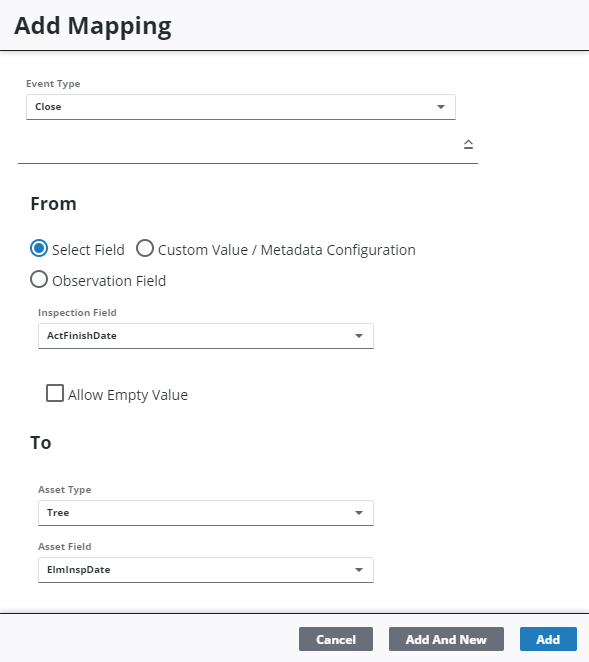Open the Asset Type box showing Tree

[206, 513]
